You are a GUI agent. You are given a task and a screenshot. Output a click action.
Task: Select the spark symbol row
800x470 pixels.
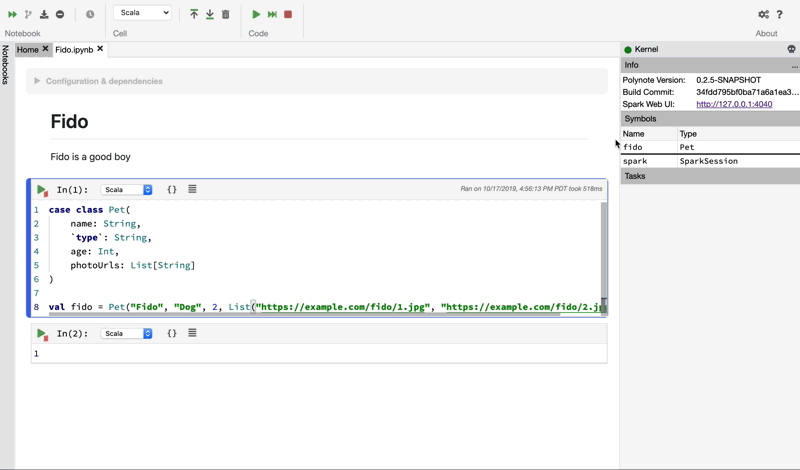tap(710, 161)
